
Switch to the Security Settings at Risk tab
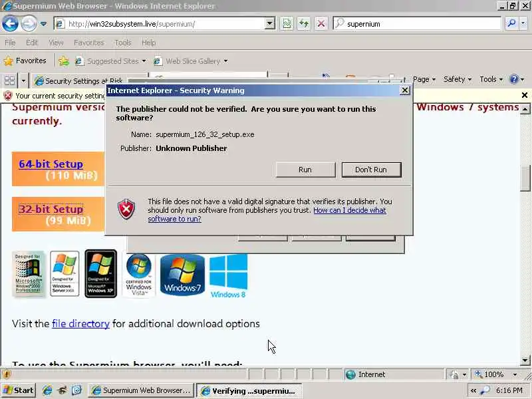point(78,81)
